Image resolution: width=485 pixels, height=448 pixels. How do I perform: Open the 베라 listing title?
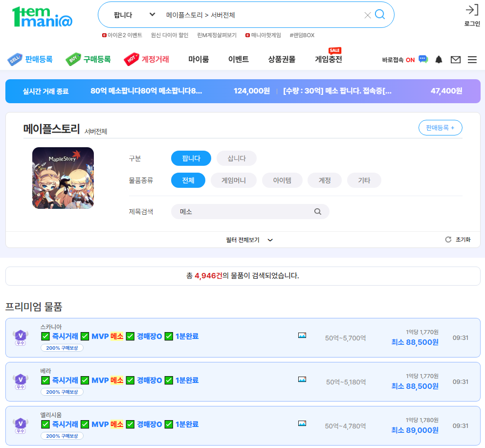(120, 380)
